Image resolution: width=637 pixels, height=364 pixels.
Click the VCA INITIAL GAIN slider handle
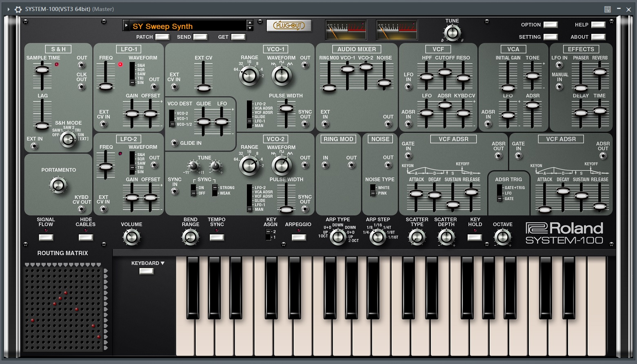[x=508, y=88]
